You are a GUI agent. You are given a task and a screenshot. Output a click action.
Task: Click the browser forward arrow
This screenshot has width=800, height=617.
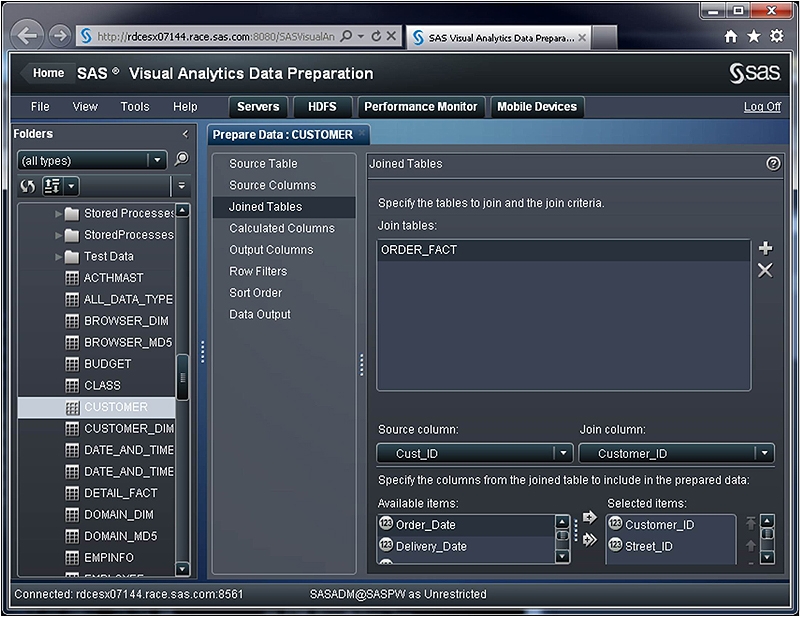coord(60,36)
